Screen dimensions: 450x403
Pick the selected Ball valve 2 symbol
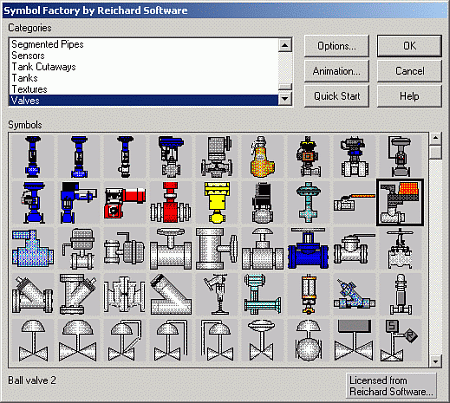point(400,203)
